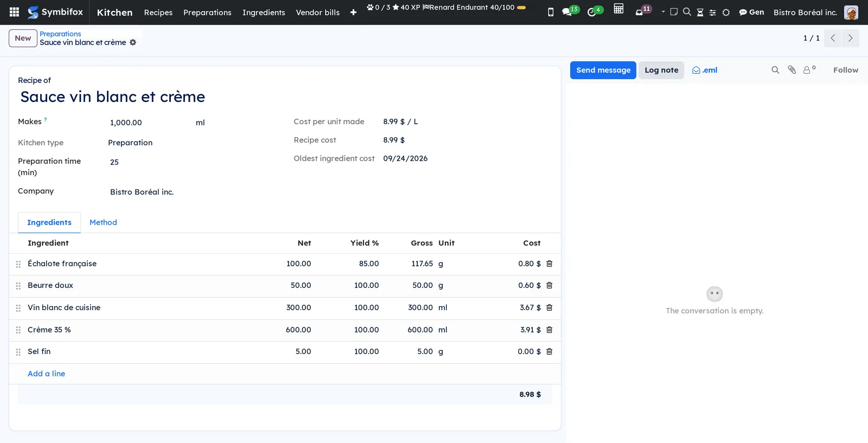Click the New button
The height and width of the screenshot is (443, 868).
click(23, 38)
